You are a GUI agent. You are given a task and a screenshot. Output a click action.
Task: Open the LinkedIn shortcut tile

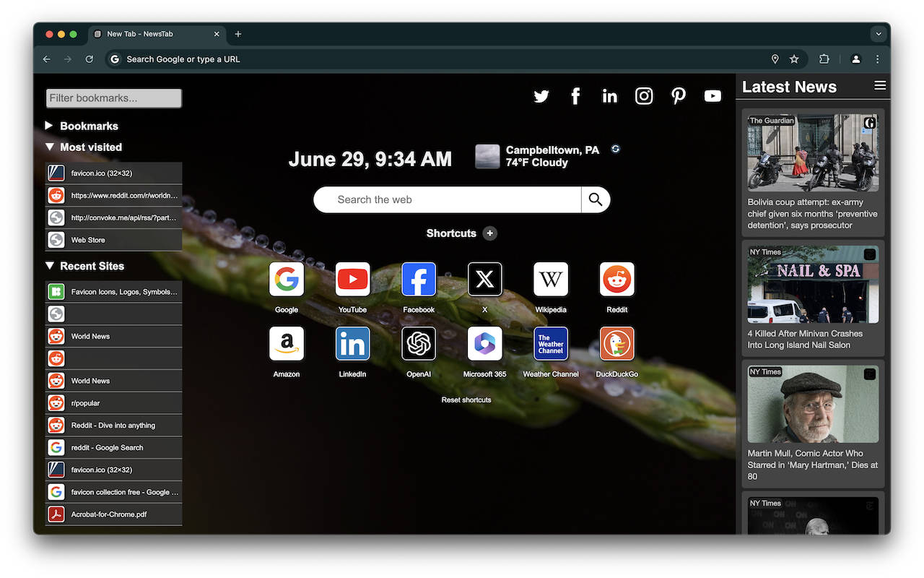click(353, 344)
